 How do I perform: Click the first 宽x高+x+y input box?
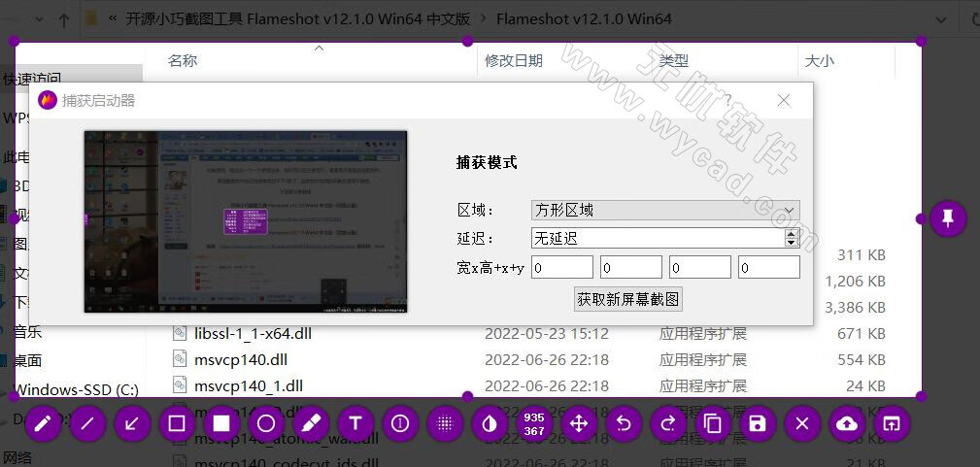(x=561, y=267)
